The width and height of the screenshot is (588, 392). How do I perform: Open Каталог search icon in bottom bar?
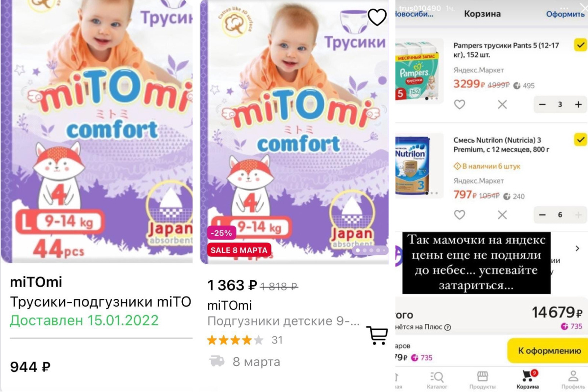[436, 376]
